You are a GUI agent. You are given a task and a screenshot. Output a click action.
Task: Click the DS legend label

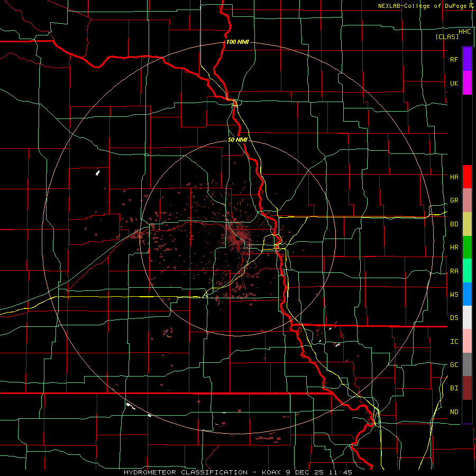pyautogui.click(x=454, y=317)
